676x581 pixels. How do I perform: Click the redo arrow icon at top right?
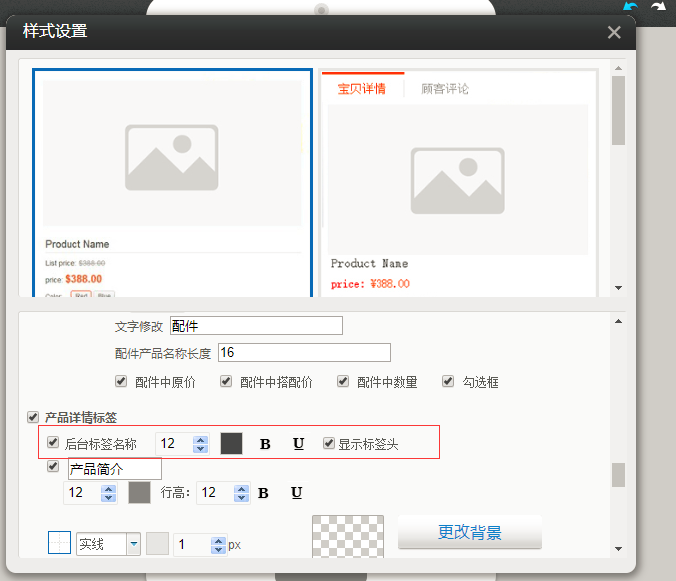pos(658,8)
